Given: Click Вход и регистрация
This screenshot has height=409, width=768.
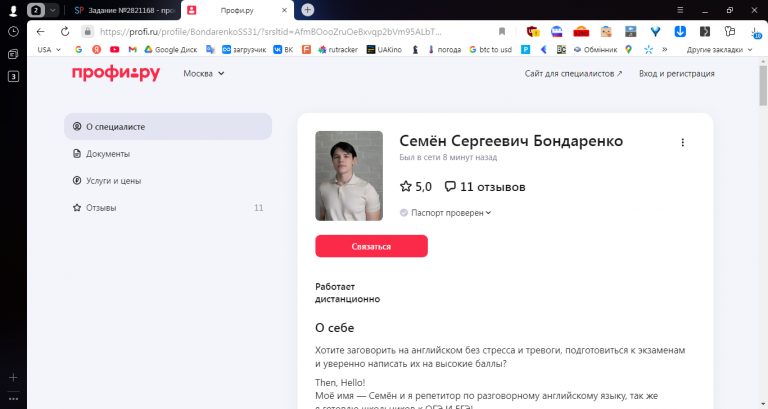Looking at the screenshot, I should coord(676,73).
